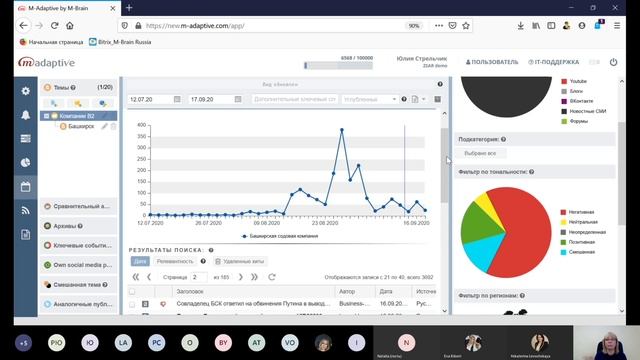Open a new browser tab
The image size is (640, 360).
click(129, 8)
